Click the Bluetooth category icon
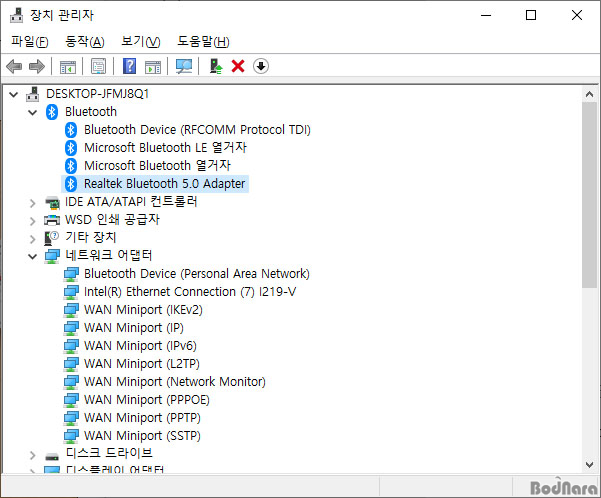601x498 pixels. (52, 112)
